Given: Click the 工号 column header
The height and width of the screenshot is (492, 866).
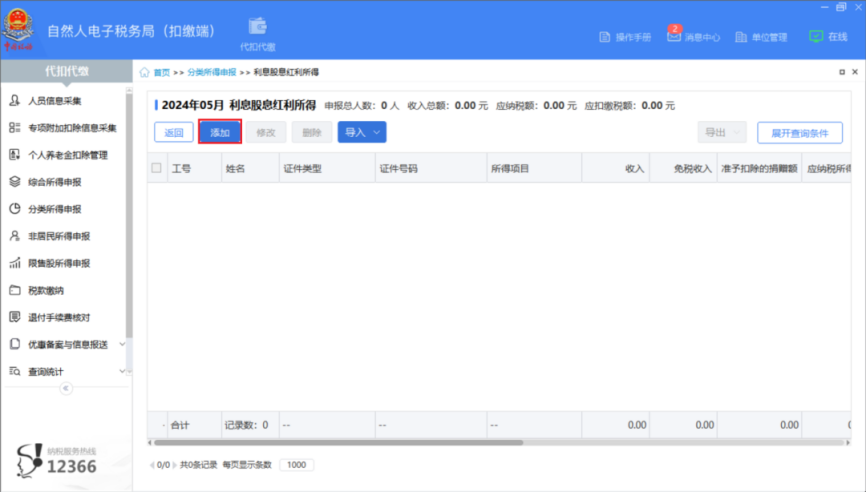Looking at the screenshot, I should [194, 168].
